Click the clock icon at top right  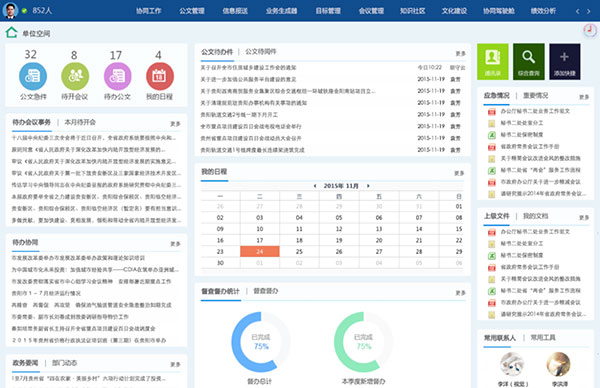click(590, 30)
